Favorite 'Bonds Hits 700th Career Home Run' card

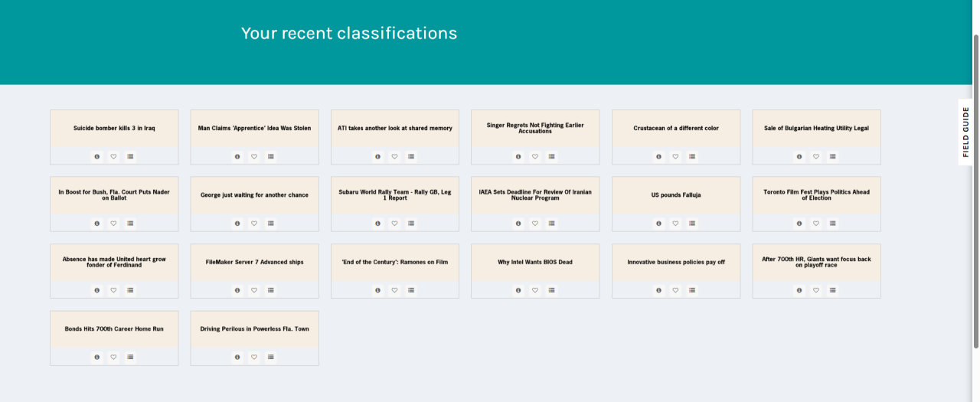click(114, 357)
